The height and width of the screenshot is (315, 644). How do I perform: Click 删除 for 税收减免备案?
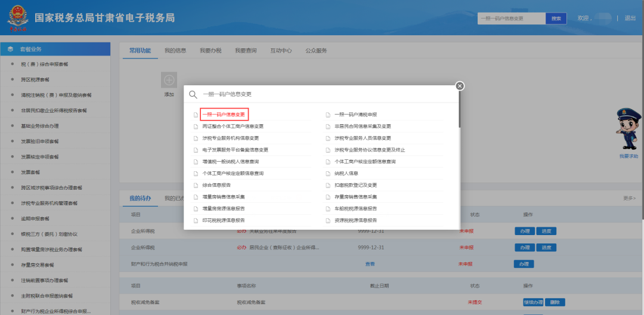555,302
